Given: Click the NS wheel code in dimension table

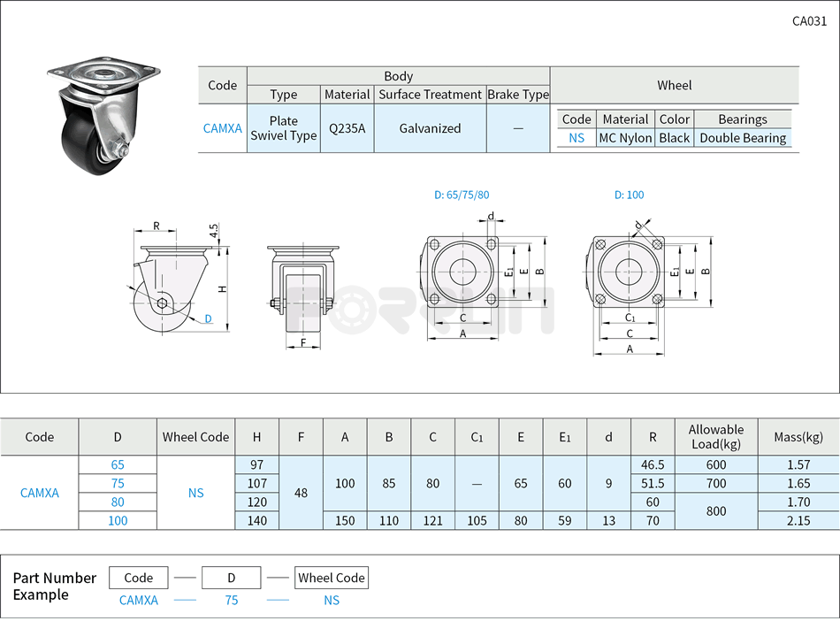Looking at the screenshot, I should point(195,493).
